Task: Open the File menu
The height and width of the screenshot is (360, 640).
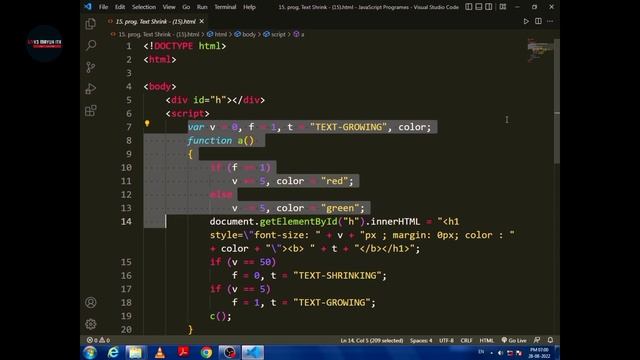Action: pyautogui.click(x=104, y=7)
